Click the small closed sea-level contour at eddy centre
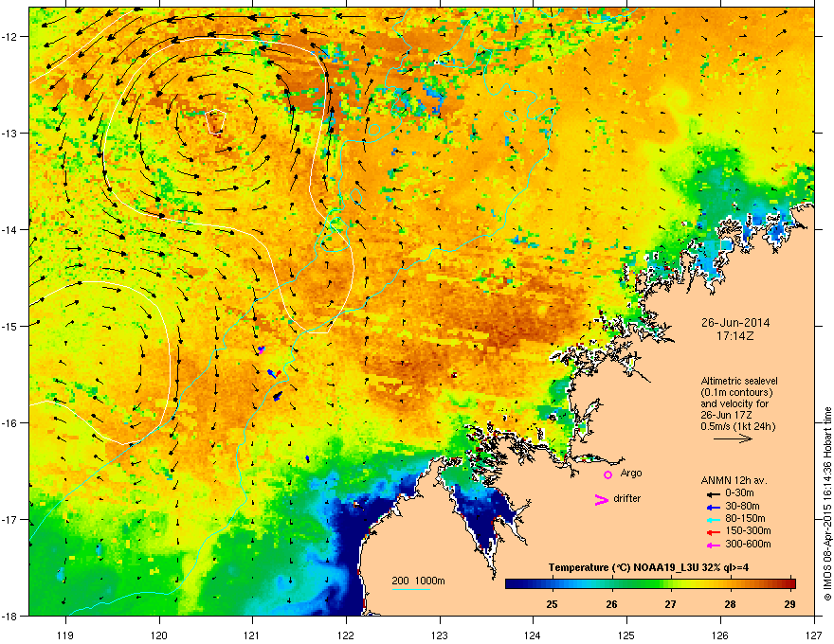 pyautogui.click(x=216, y=123)
